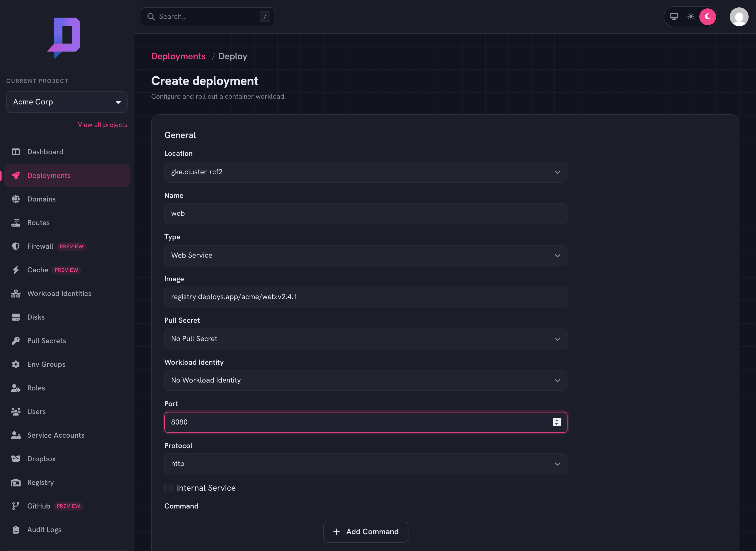The image size is (756, 551).
Task: Open Roles sidebar item
Action: (67, 388)
